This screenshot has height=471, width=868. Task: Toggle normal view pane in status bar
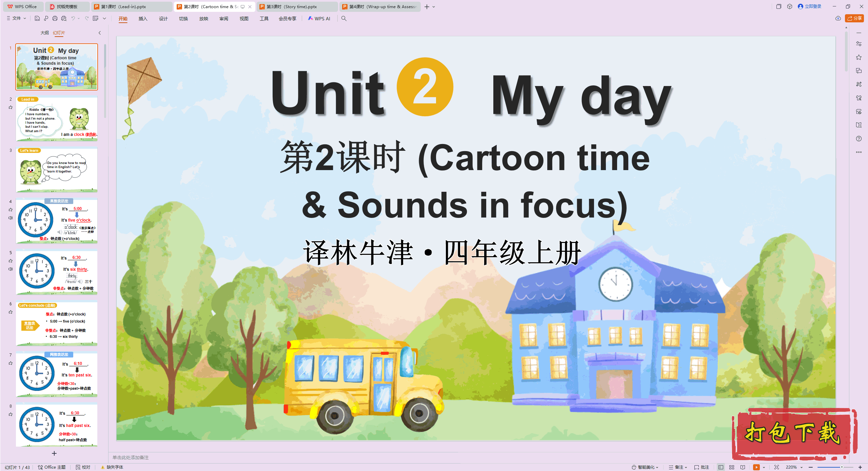(721, 467)
